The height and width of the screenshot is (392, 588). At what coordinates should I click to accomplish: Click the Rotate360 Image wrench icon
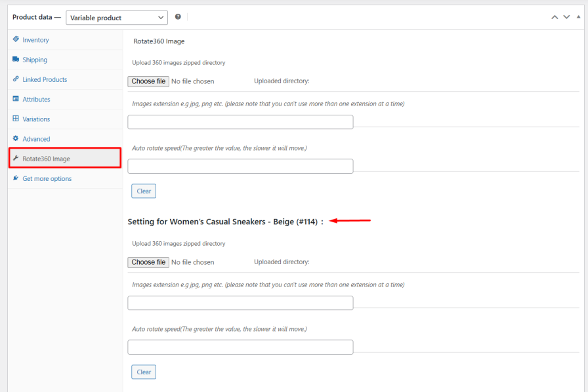tap(16, 158)
